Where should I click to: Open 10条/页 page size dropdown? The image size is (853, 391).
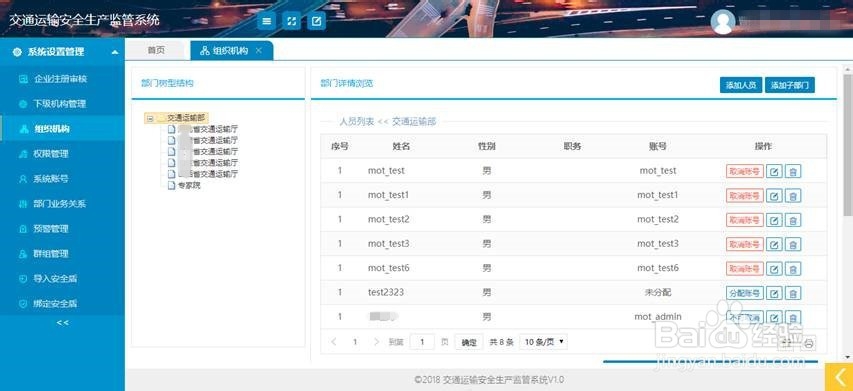543,342
